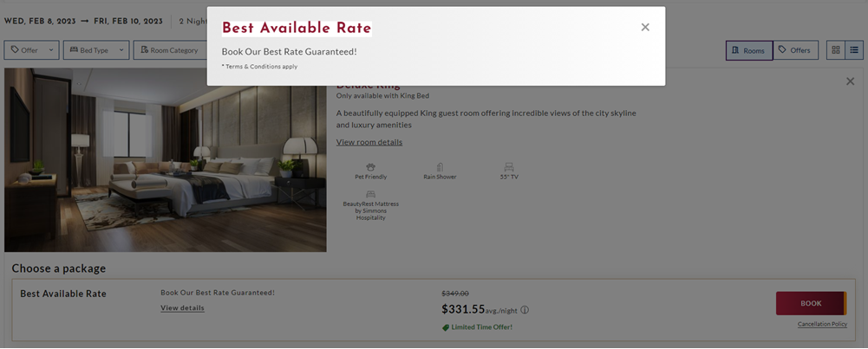Click the price info icon beside avg./night
The image size is (868, 349).
(x=525, y=310)
